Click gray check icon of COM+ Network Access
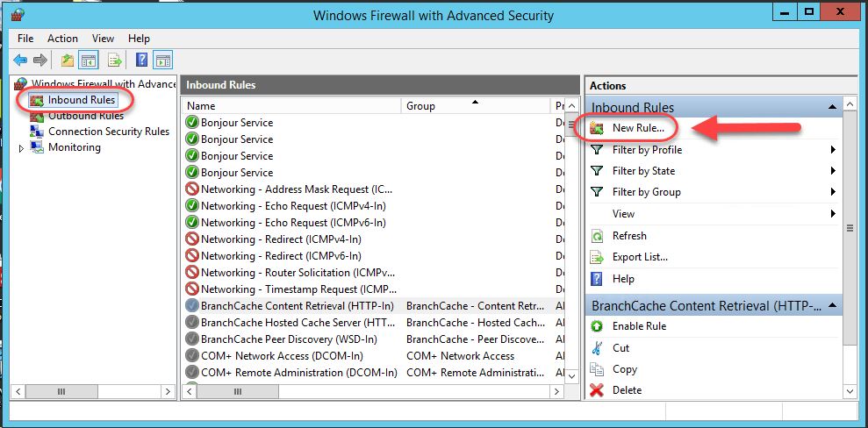The width and height of the screenshot is (868, 428). [191, 355]
